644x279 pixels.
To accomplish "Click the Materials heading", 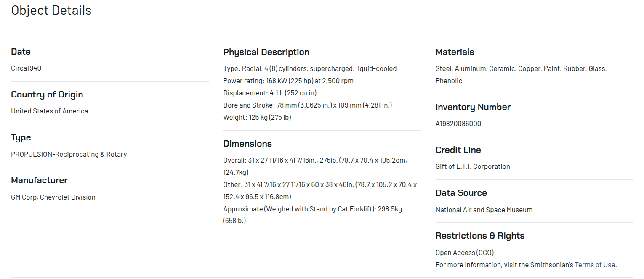I will pos(455,52).
